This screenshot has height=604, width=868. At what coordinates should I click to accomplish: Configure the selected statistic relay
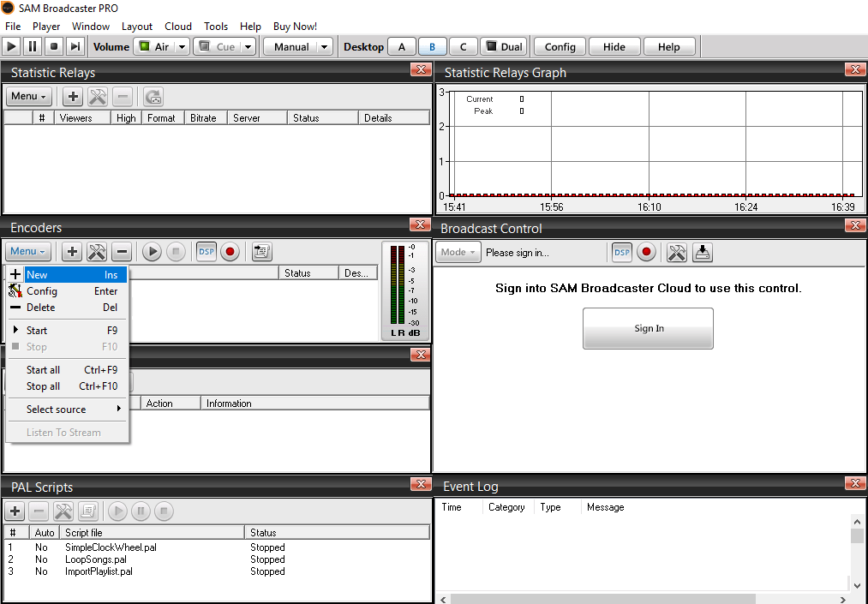[98, 96]
